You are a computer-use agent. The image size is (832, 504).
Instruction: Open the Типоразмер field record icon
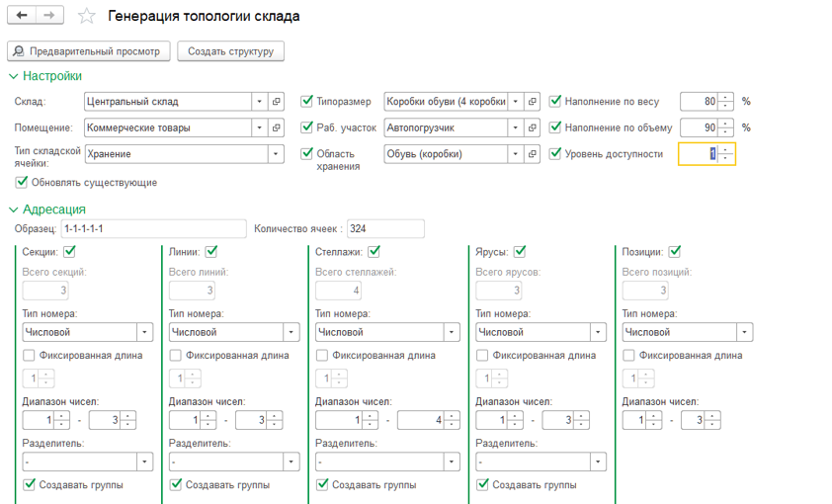pos(532,102)
